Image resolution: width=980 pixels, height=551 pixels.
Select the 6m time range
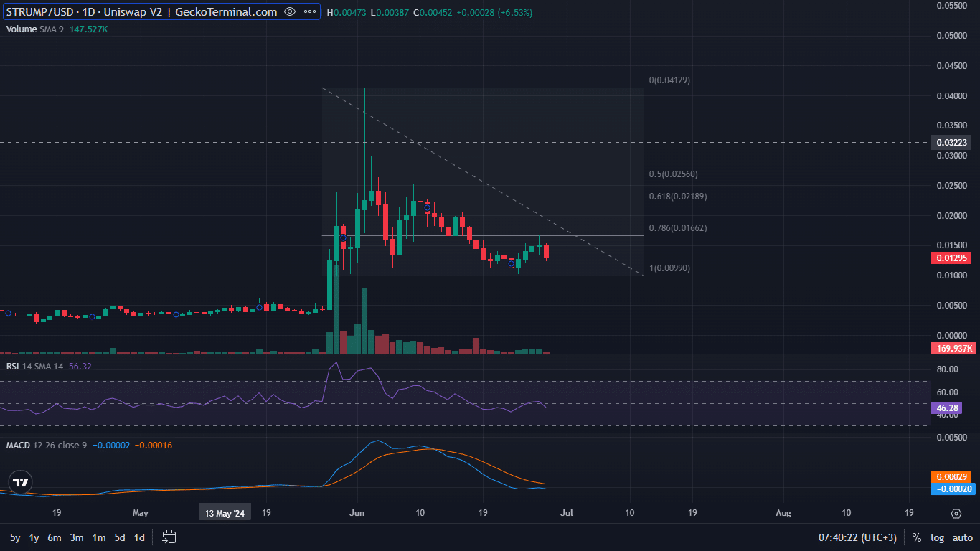(55, 537)
